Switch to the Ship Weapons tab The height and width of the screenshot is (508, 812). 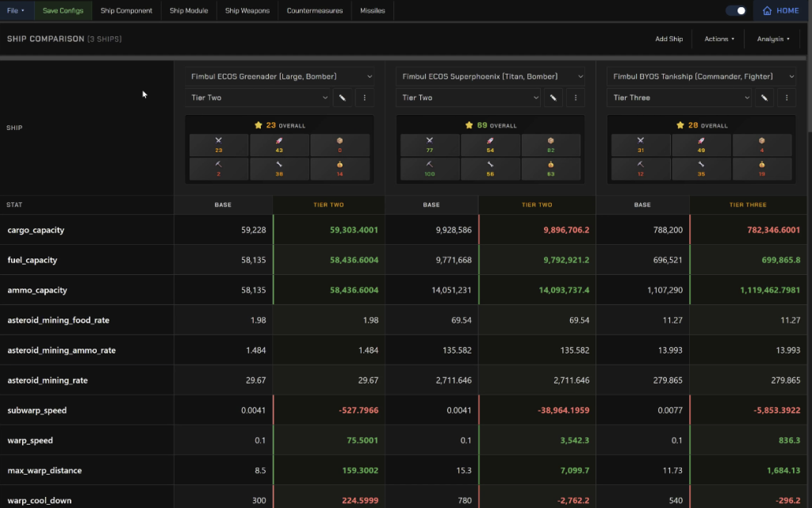(x=246, y=10)
